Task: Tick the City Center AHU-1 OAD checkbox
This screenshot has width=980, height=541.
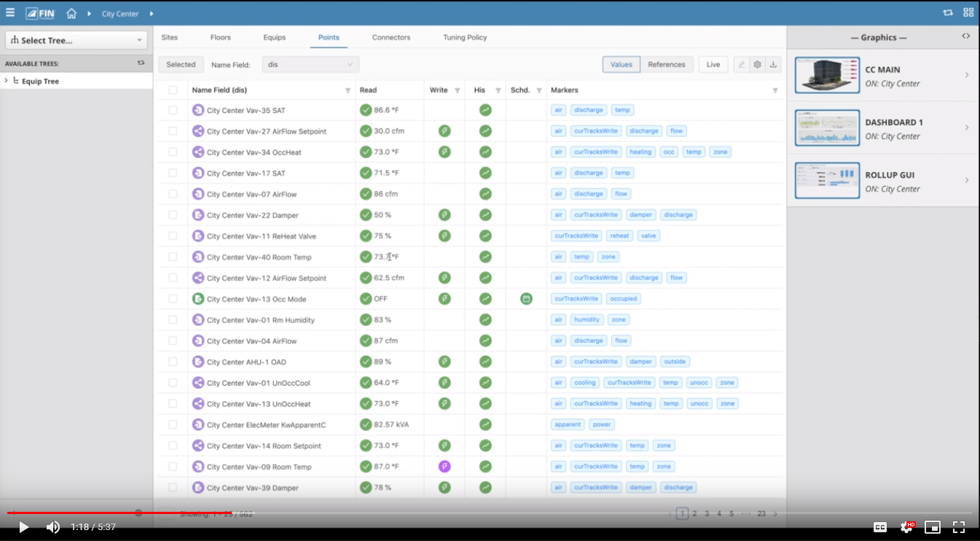Action: click(x=173, y=362)
